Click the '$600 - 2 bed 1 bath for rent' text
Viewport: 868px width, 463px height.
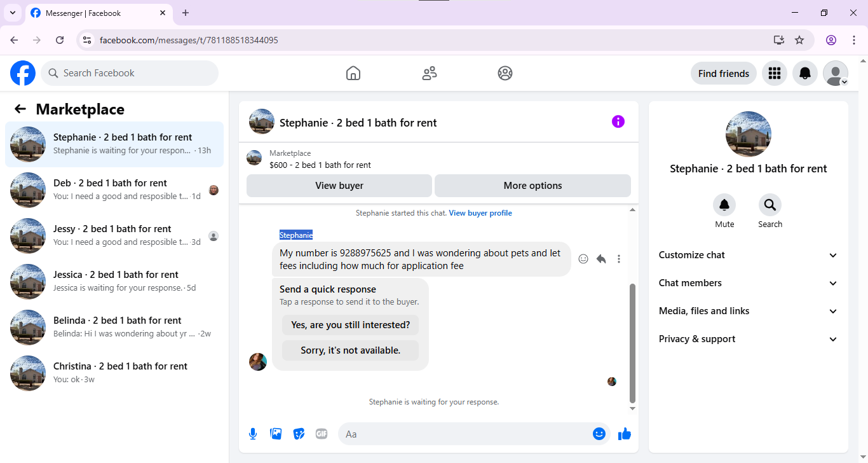[320, 165]
